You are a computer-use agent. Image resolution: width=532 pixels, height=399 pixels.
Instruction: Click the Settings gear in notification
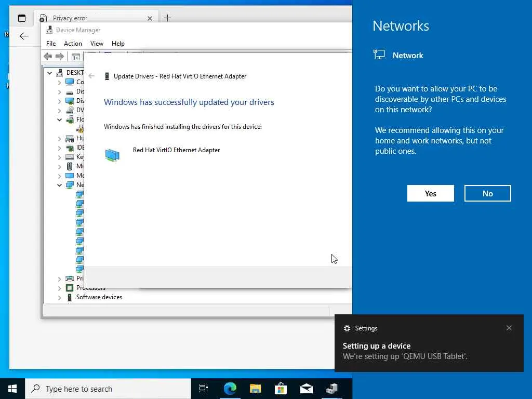pyautogui.click(x=347, y=328)
